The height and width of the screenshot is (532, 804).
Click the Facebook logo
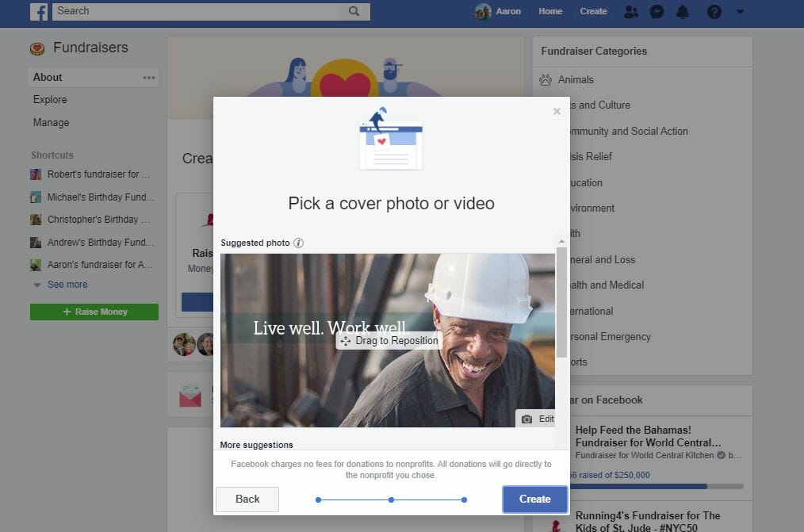[x=39, y=11]
